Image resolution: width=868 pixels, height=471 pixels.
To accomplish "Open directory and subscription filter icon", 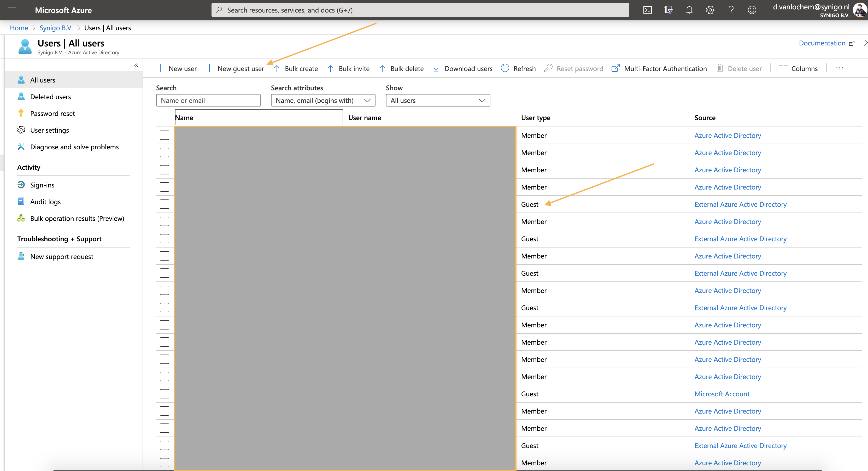I will (x=668, y=10).
